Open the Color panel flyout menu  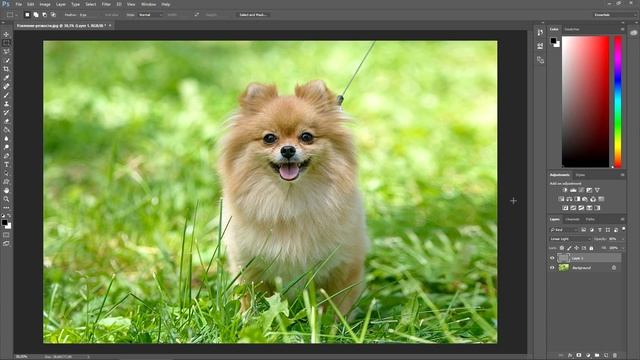tap(622, 29)
